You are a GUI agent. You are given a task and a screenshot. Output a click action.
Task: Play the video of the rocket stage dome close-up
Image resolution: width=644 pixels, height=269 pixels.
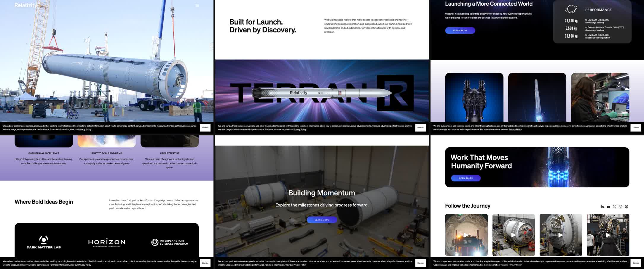click(x=561, y=235)
